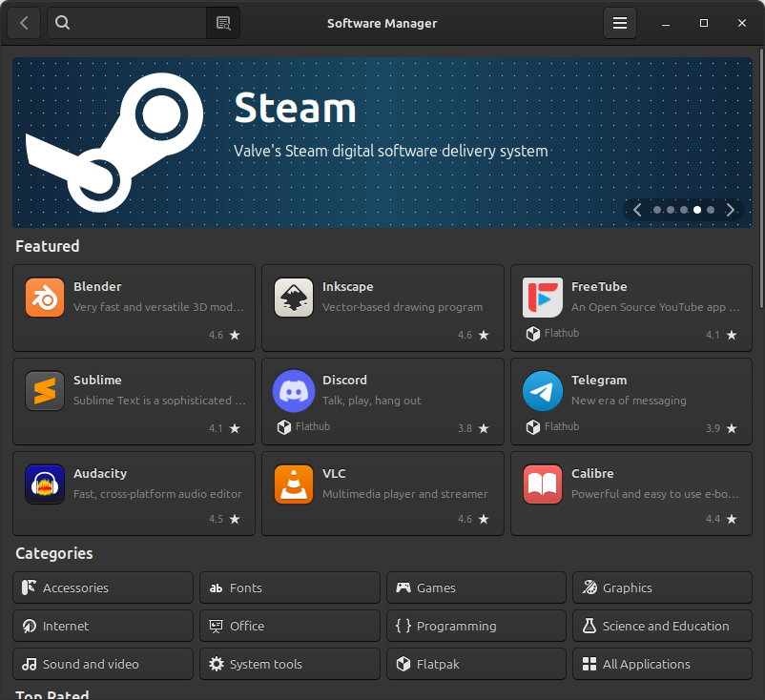765x700 pixels.
Task: Select the second banner dot
Action: pyautogui.click(x=671, y=210)
